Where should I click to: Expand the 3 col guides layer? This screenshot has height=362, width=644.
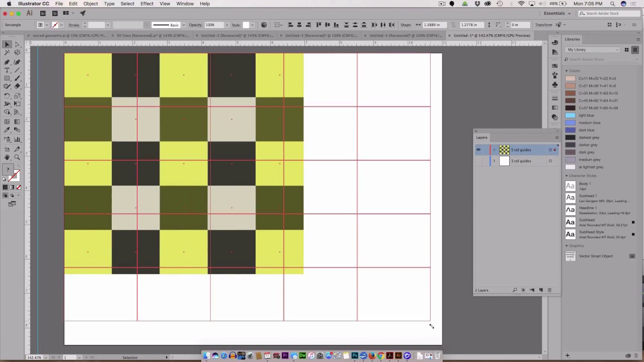(494, 161)
